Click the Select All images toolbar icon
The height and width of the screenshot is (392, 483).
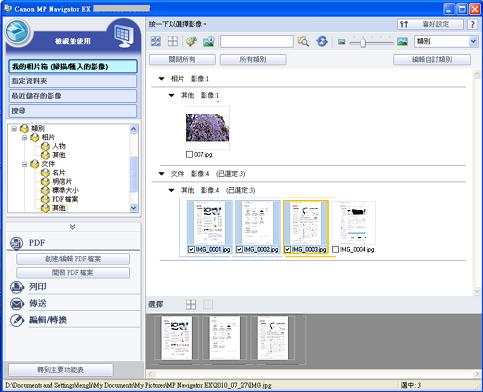coord(156,41)
